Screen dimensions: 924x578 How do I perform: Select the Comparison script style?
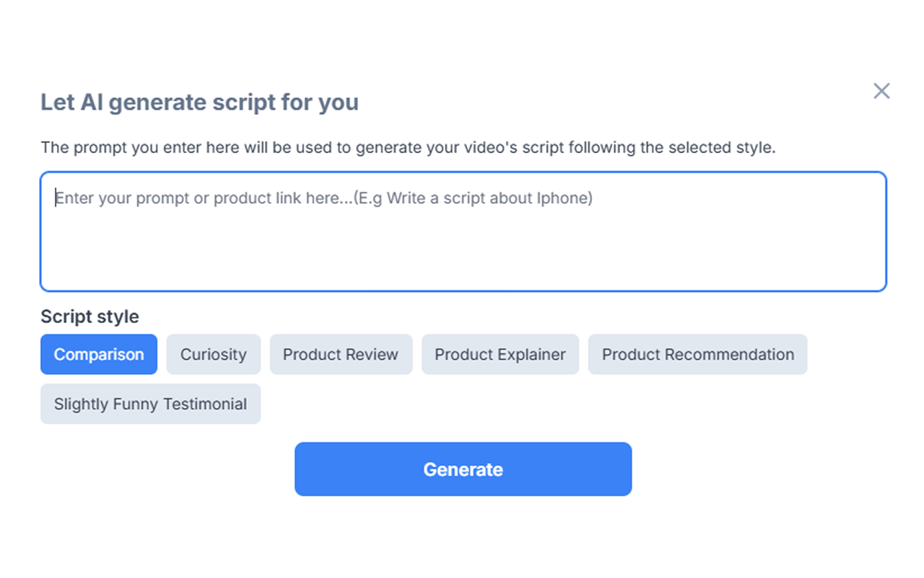[x=99, y=355]
